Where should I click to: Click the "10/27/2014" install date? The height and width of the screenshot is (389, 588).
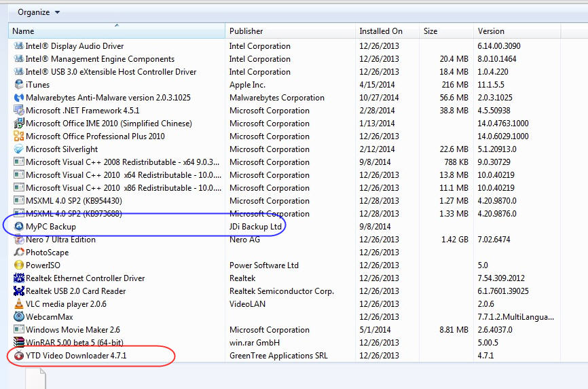379,98
